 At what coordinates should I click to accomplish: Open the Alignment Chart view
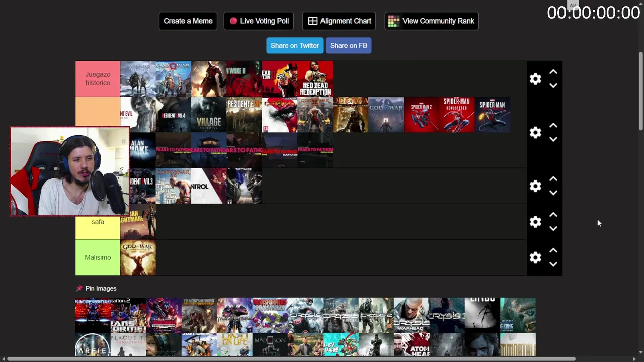click(339, 21)
